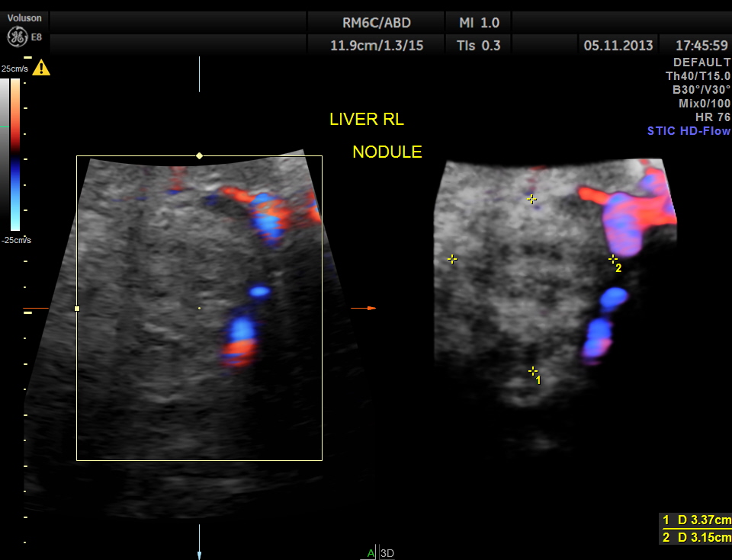
Task: Select measurement result 1 D 3.37cm
Action: pyautogui.click(x=695, y=520)
